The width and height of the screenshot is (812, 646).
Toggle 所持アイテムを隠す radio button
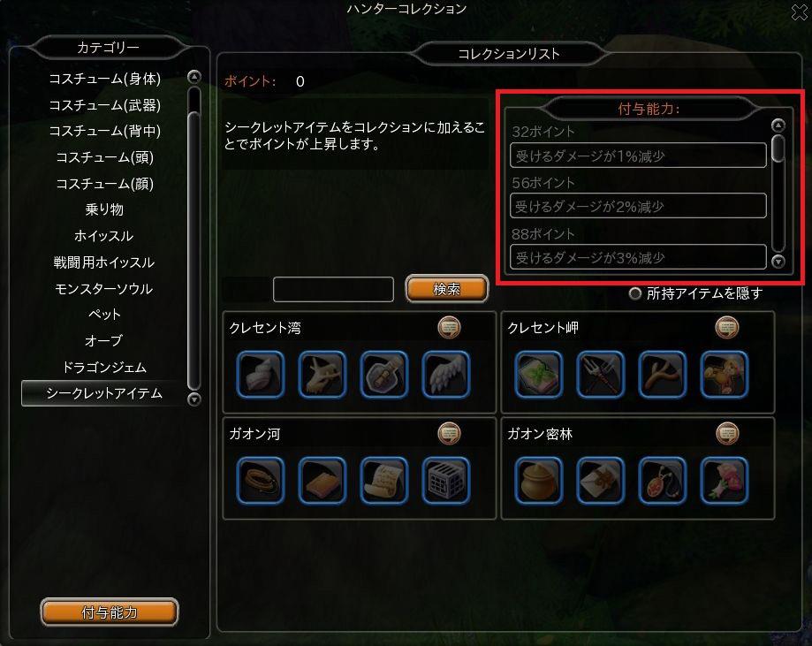tap(635, 293)
